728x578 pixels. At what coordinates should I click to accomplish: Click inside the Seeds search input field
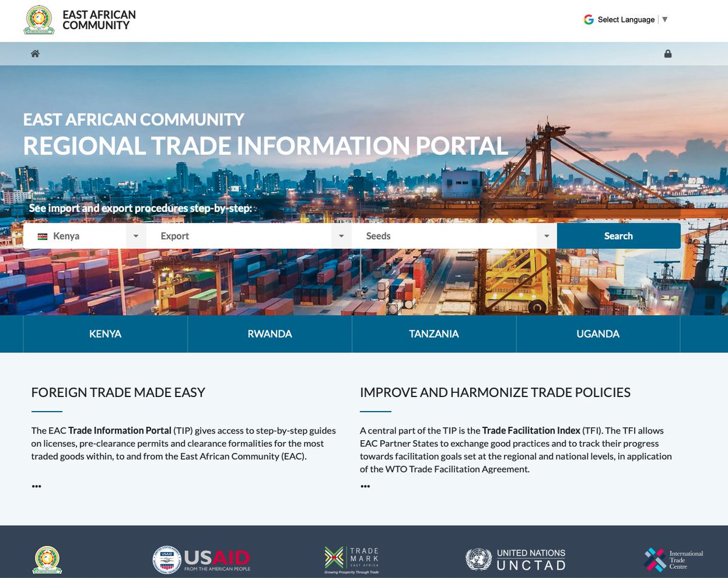click(x=437, y=236)
